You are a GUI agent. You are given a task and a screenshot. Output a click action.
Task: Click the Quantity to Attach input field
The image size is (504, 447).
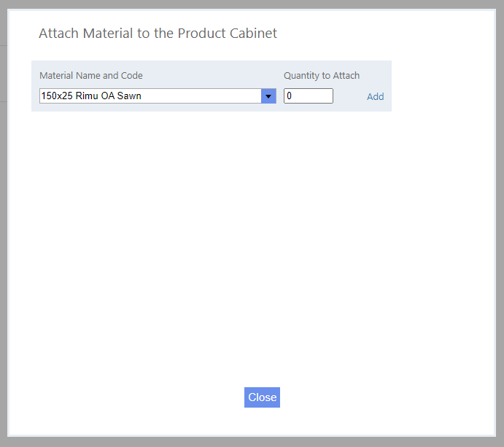click(x=308, y=96)
